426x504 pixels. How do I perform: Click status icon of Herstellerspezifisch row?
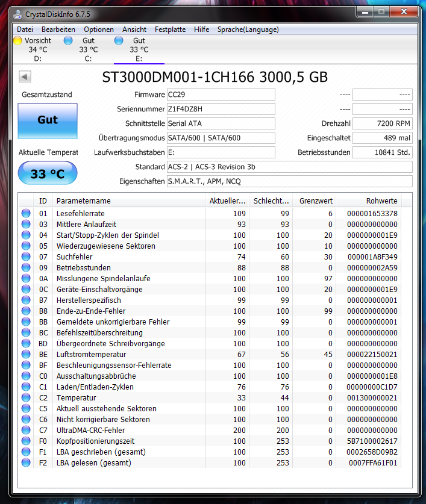pos(26,300)
